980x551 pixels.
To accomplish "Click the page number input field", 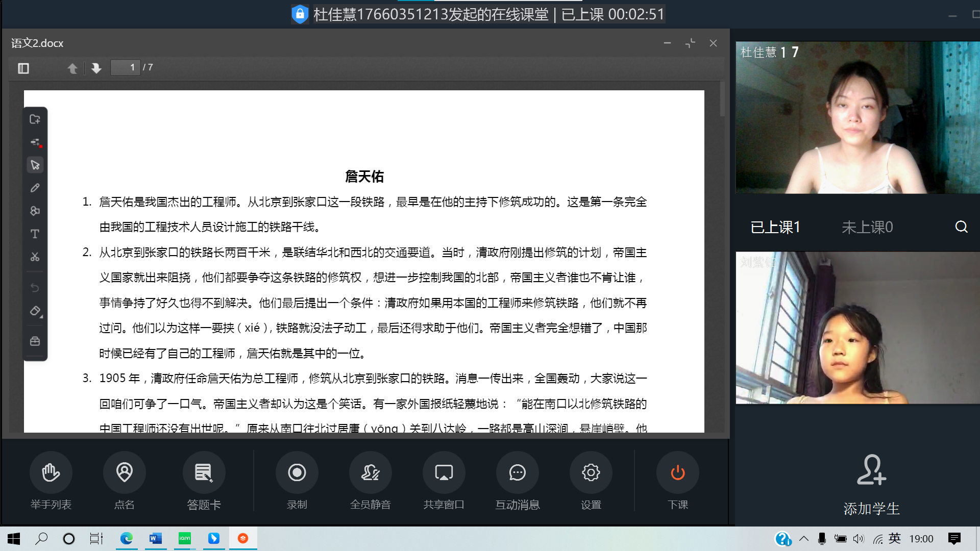I will coord(126,67).
